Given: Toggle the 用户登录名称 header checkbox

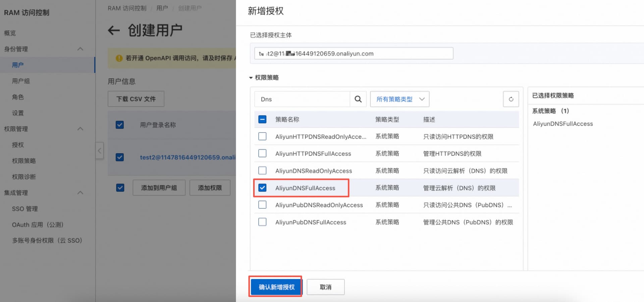Looking at the screenshot, I should 120,125.
